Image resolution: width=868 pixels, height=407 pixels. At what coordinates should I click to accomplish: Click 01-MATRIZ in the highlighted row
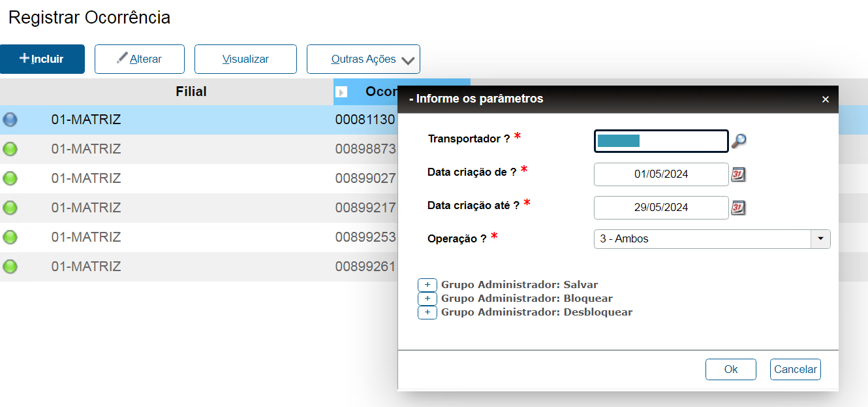[x=86, y=120]
